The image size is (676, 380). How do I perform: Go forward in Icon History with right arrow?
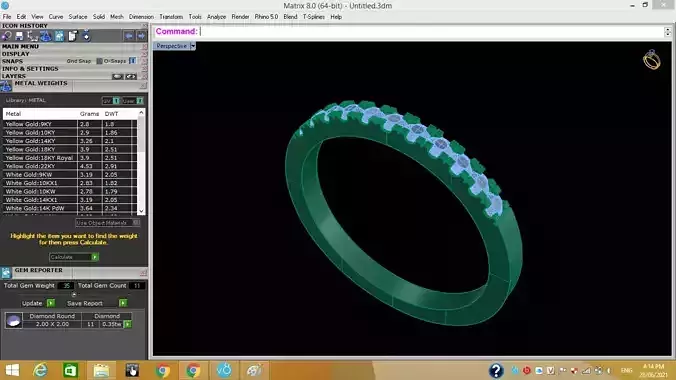(x=141, y=36)
